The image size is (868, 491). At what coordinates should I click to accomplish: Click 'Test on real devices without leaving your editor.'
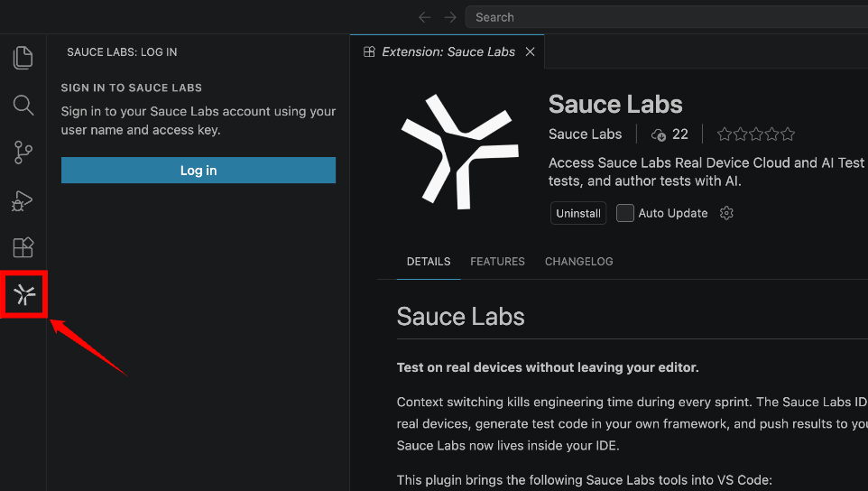click(x=548, y=367)
